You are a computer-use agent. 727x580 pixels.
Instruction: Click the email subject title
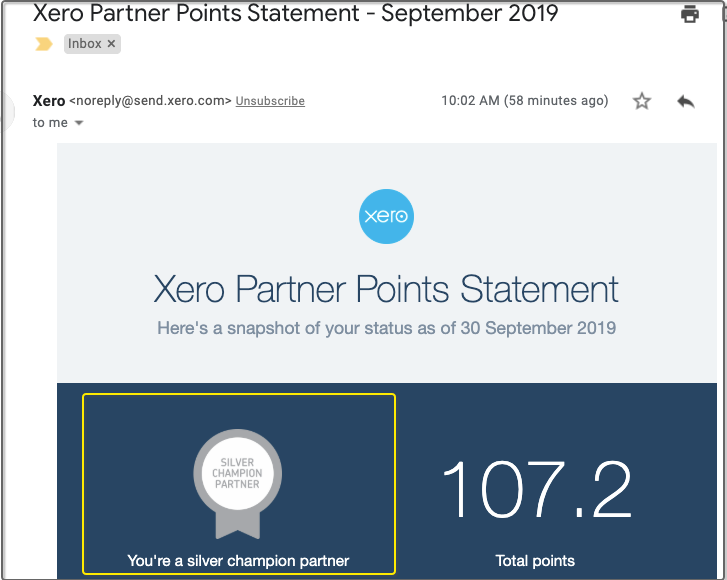tap(295, 13)
